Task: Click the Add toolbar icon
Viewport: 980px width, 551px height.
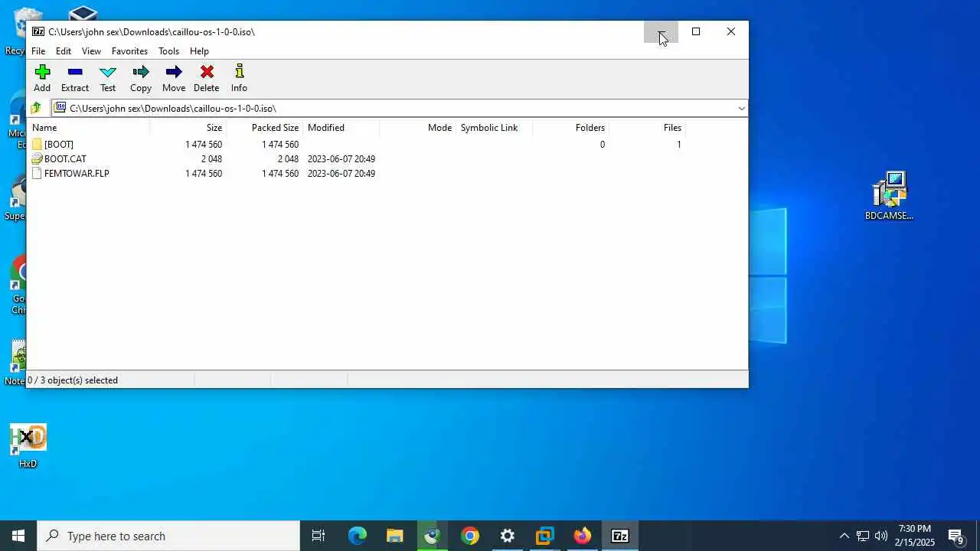Action: (x=42, y=72)
